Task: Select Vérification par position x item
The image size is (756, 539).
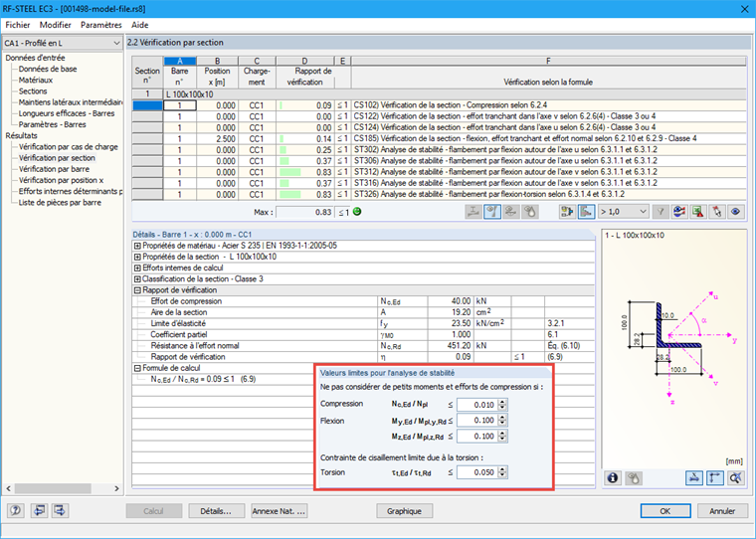Action: tap(62, 180)
